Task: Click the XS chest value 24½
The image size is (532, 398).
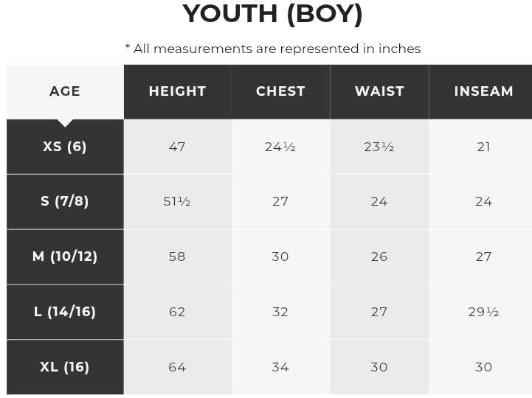Action: click(x=280, y=147)
